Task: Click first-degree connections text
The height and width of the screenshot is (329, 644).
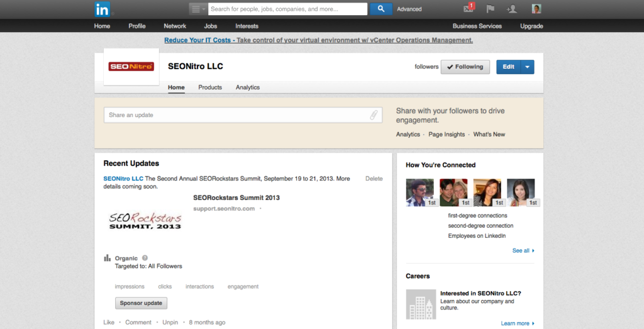Action: [x=477, y=216]
